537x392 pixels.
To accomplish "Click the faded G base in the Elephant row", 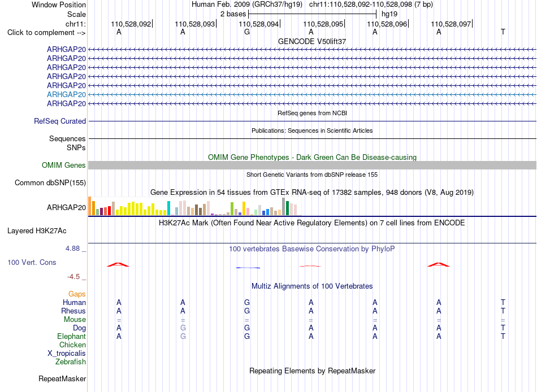I will pyautogui.click(x=183, y=336).
